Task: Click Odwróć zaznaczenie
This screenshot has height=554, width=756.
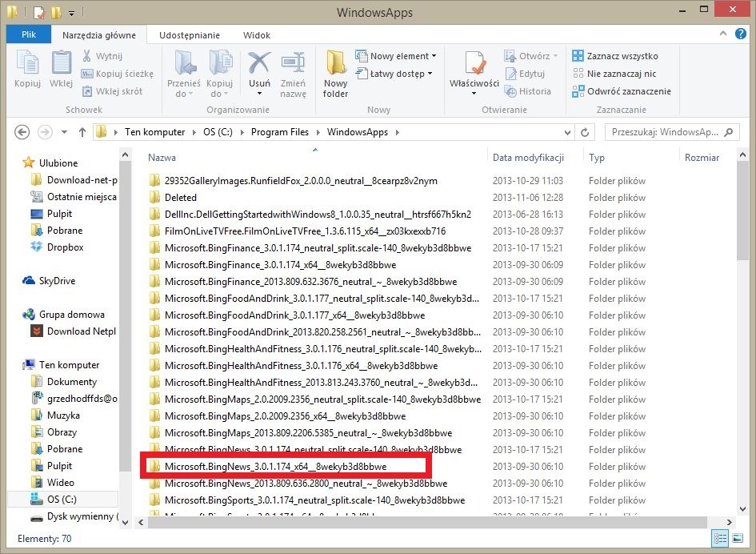Action: pos(622,91)
